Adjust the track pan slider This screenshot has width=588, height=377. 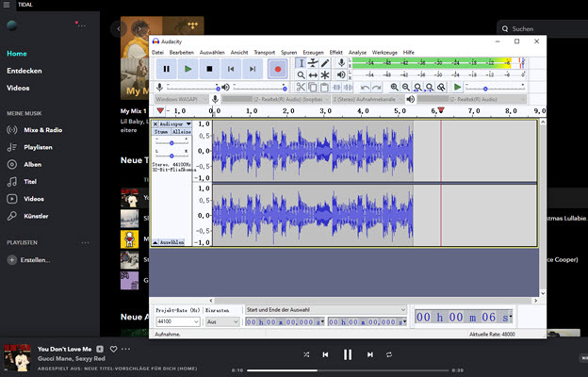[x=171, y=155]
